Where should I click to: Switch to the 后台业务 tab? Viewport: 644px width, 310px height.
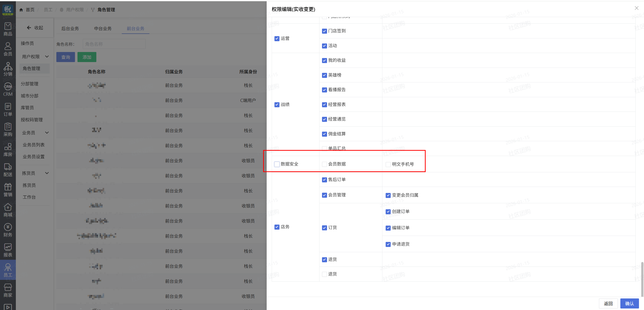click(70, 29)
